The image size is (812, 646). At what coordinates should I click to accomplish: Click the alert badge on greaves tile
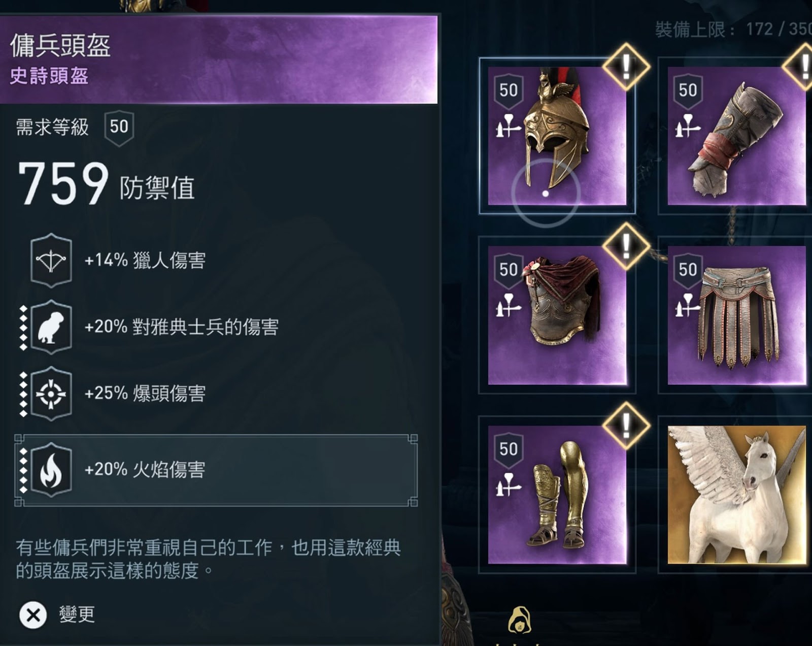[626, 426]
